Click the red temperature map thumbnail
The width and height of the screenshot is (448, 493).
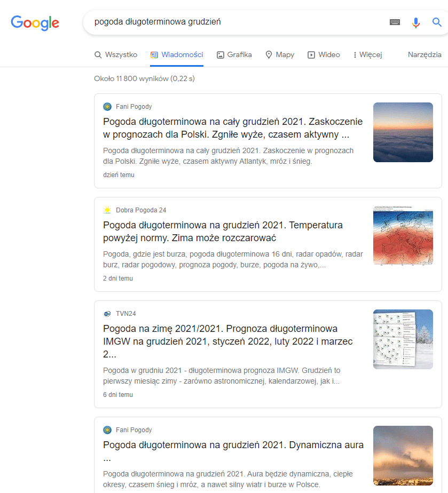[403, 235]
